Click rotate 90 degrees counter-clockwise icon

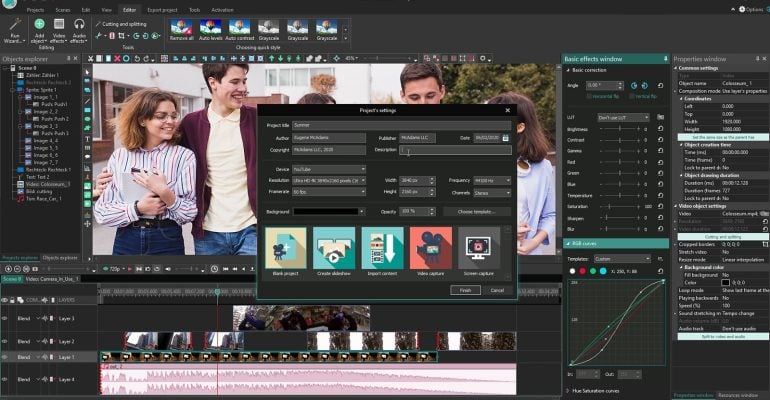coord(645,85)
